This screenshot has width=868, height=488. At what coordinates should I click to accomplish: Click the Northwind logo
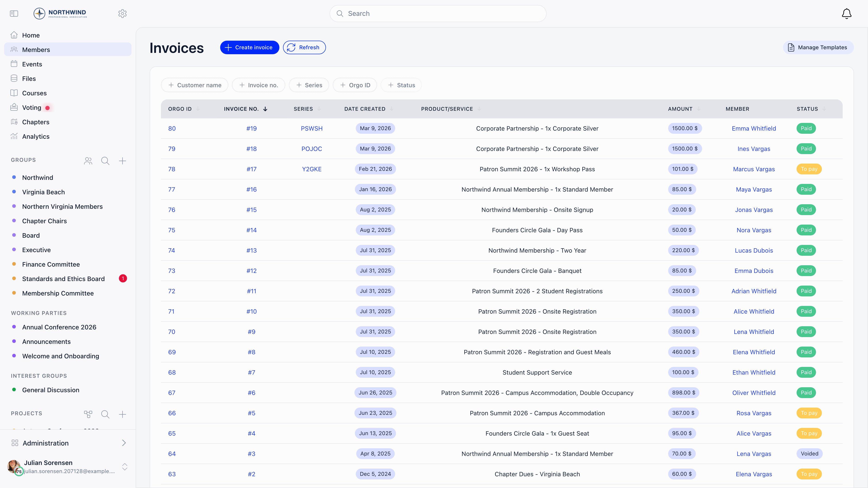[60, 14]
